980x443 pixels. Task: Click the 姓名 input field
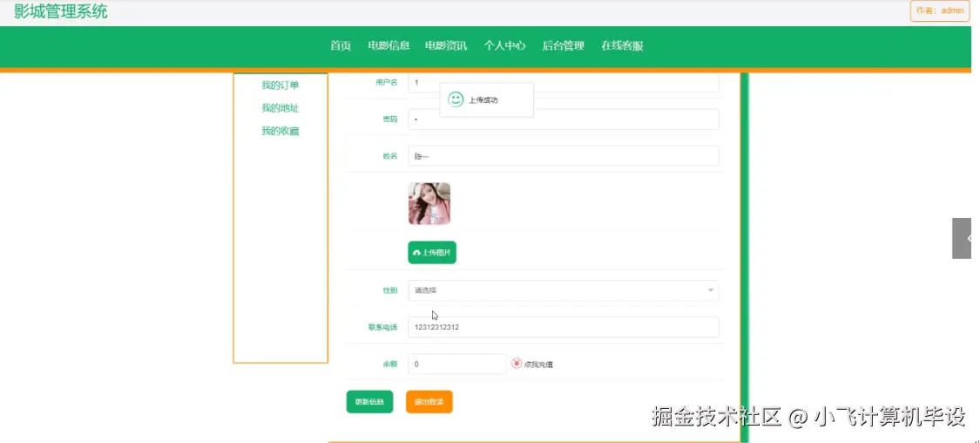tap(563, 156)
